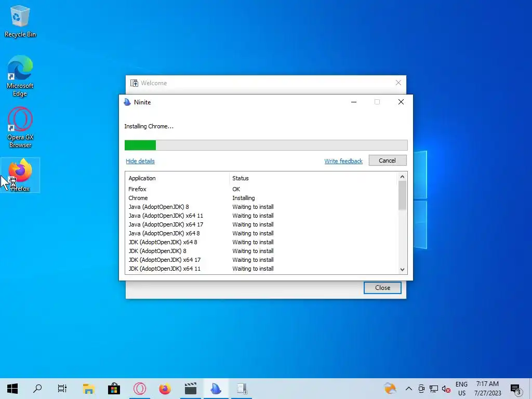Viewport: 532px width, 399px height.
Task: Select the Chrome row in details list
Action: click(x=261, y=198)
